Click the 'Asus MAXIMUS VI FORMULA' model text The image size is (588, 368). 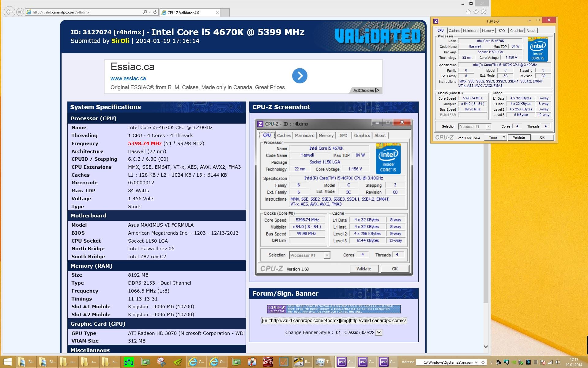(x=161, y=225)
